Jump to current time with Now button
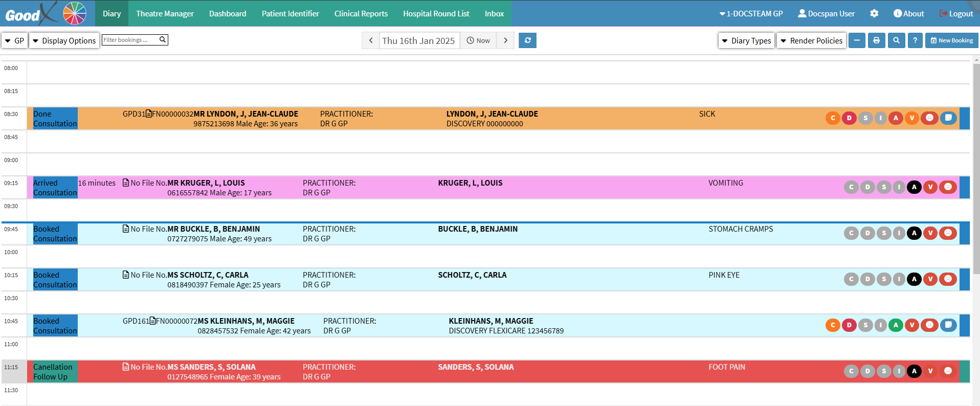The height and width of the screenshot is (406, 980). click(478, 41)
